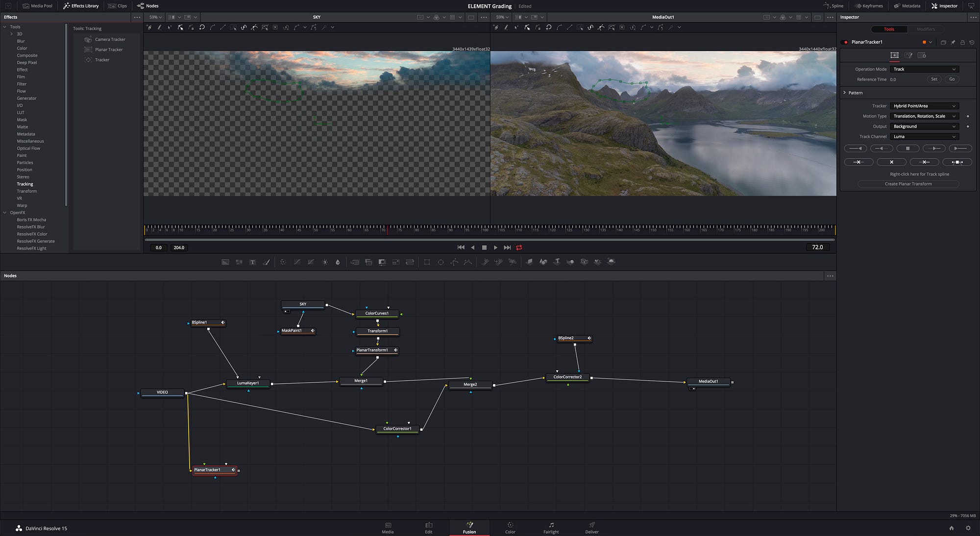Pin the PlanarTracker1 inspector
The width and height of the screenshot is (980, 536).
pyautogui.click(x=953, y=42)
